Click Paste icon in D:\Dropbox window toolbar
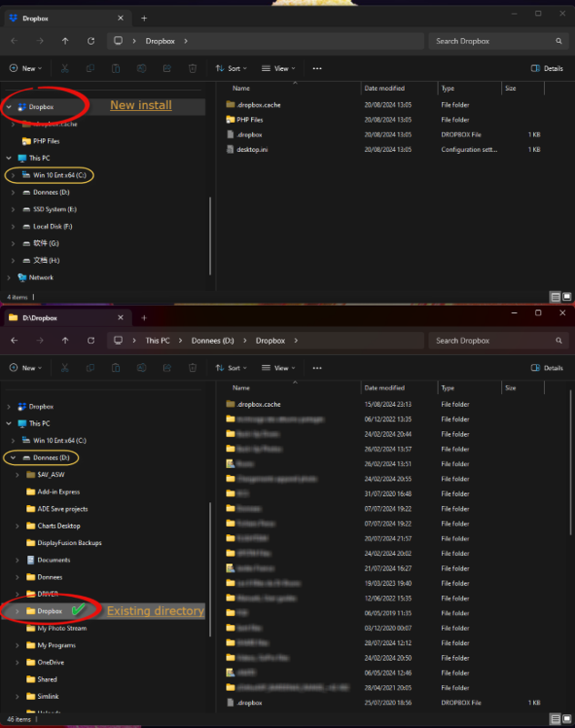 pyautogui.click(x=116, y=368)
